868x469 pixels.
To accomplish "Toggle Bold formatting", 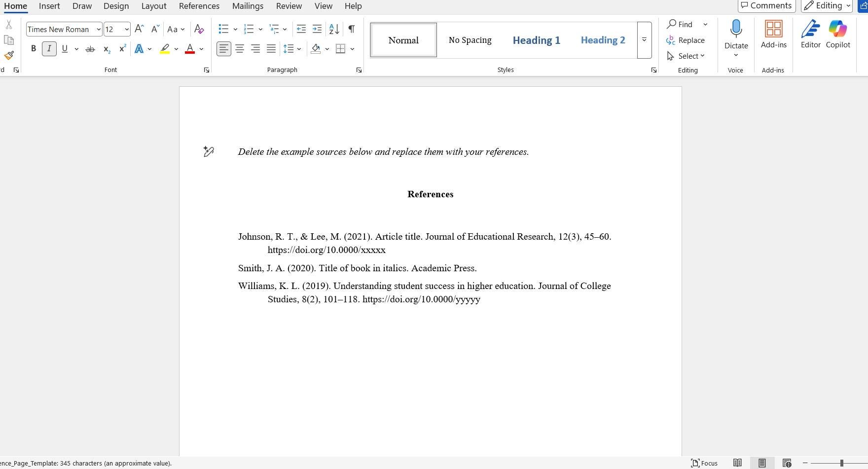I will pyautogui.click(x=34, y=49).
